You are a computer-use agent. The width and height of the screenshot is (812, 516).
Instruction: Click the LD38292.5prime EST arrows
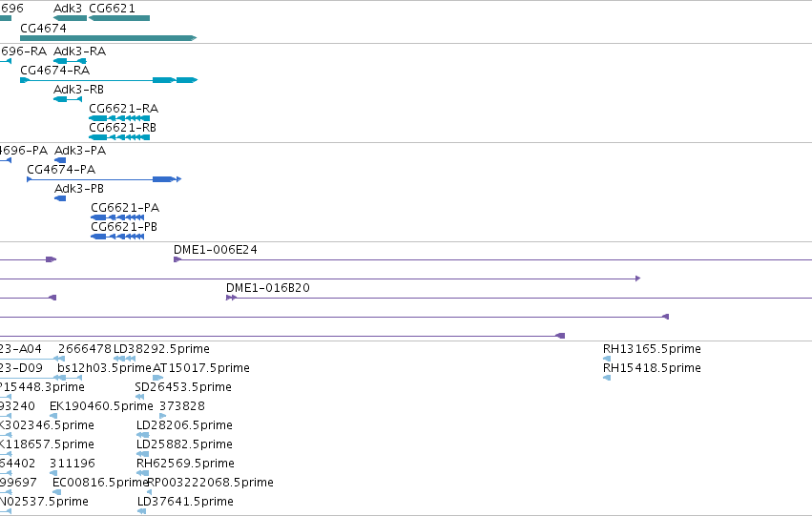click(x=124, y=359)
